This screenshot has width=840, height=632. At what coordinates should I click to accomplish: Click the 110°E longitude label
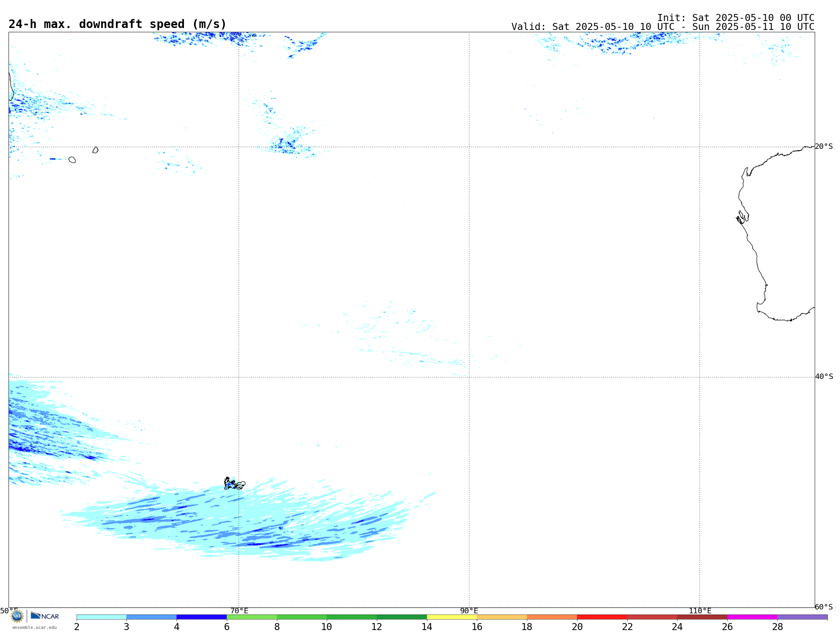(700, 611)
